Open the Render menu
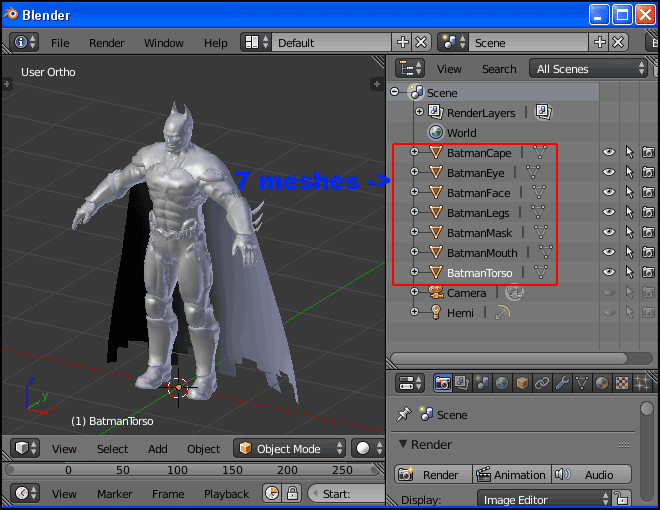The height and width of the screenshot is (510, 660). pos(106,43)
